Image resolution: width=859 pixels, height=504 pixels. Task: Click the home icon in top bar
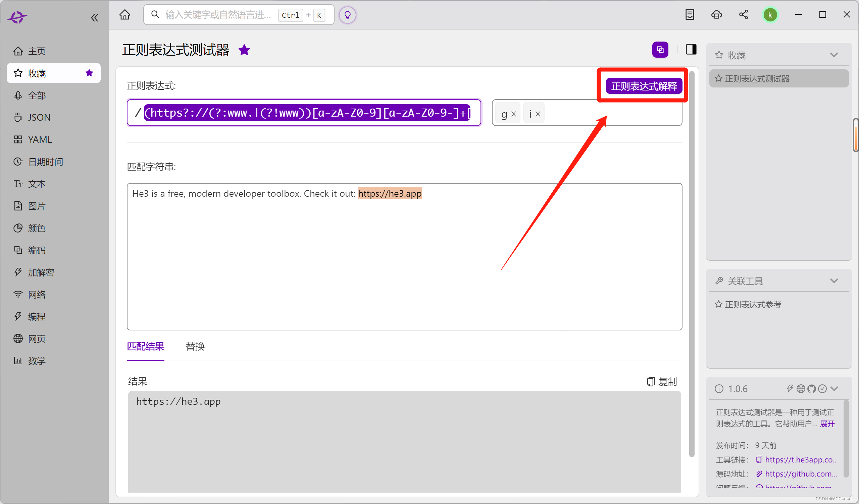pos(125,15)
